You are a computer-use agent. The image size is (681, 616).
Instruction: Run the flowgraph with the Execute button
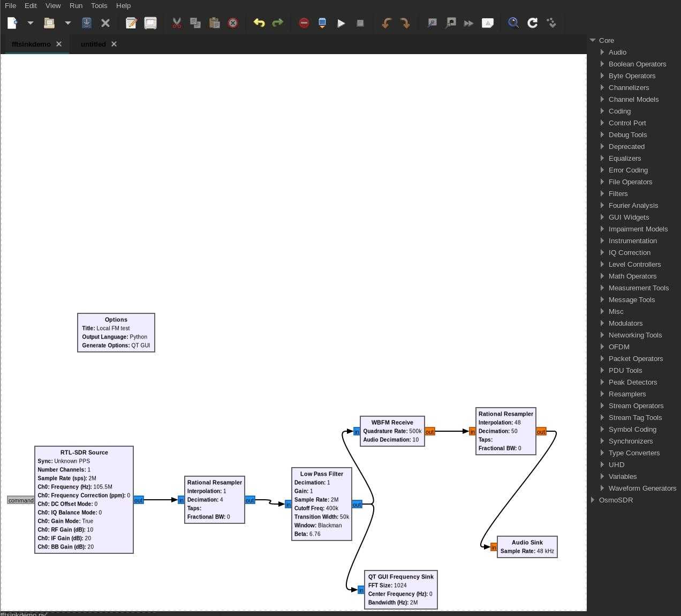click(341, 23)
